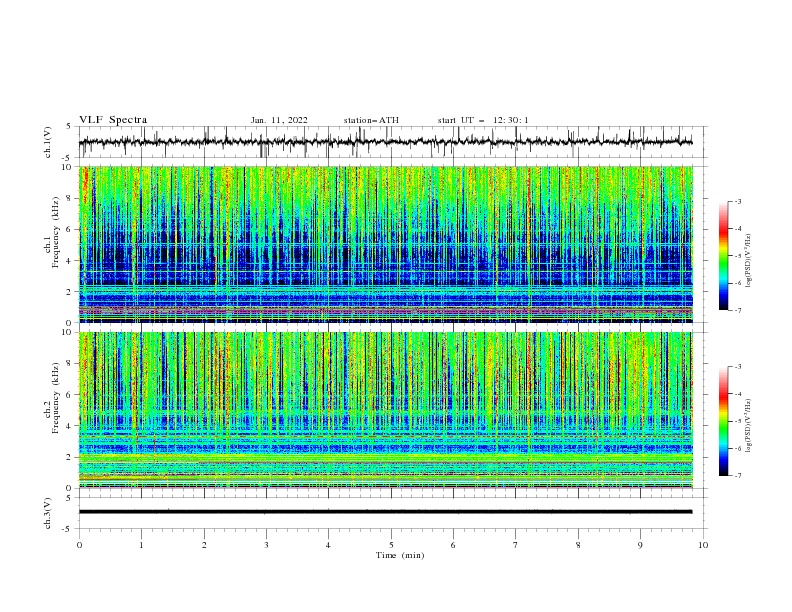
Task: Click the "3" tick on time axis
Action: point(266,545)
